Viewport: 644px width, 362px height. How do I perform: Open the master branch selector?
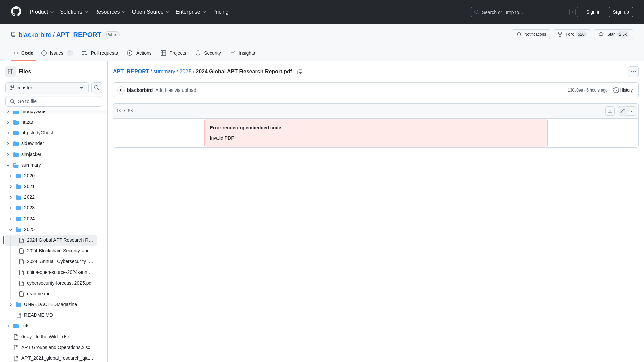47,88
